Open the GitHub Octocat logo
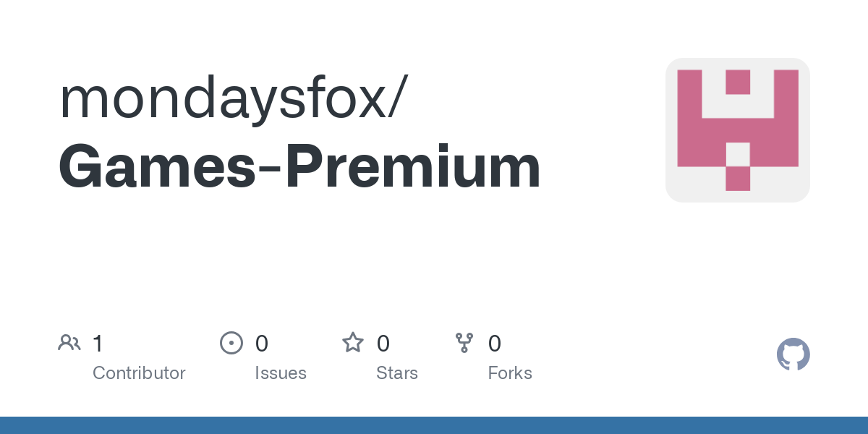 pos(793,354)
